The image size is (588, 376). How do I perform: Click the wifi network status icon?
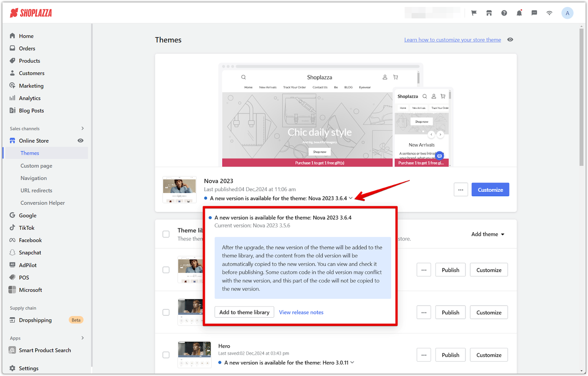click(549, 13)
